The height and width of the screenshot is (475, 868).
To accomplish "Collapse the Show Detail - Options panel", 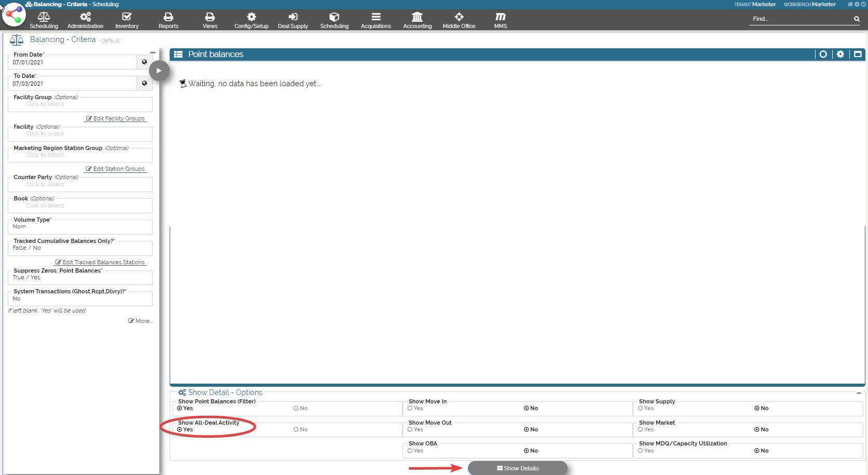I will 859,393.
